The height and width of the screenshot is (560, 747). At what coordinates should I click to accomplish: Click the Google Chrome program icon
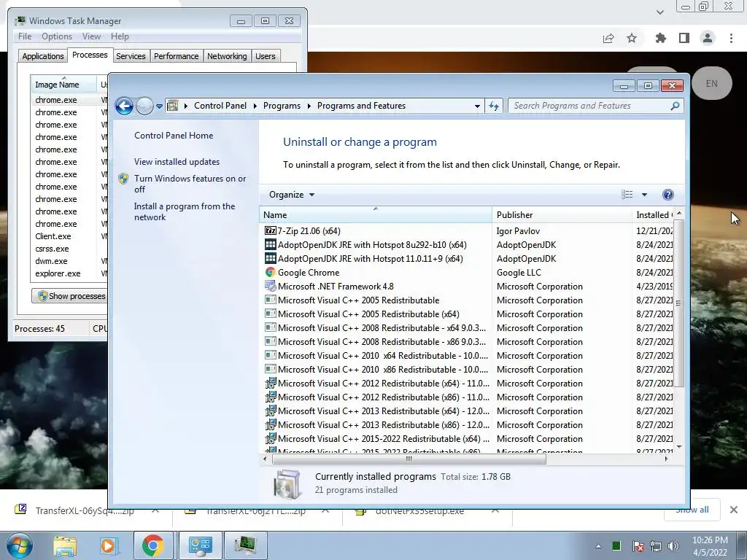tap(270, 272)
